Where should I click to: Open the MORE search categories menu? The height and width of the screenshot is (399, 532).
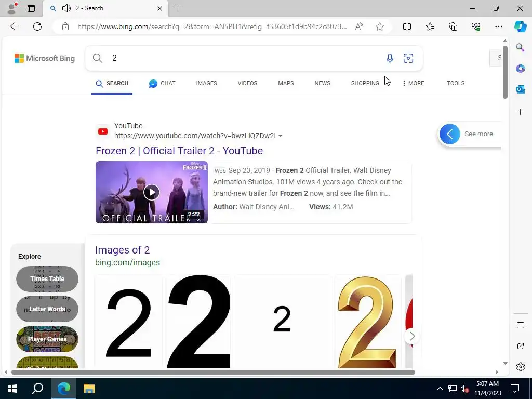coord(413,83)
